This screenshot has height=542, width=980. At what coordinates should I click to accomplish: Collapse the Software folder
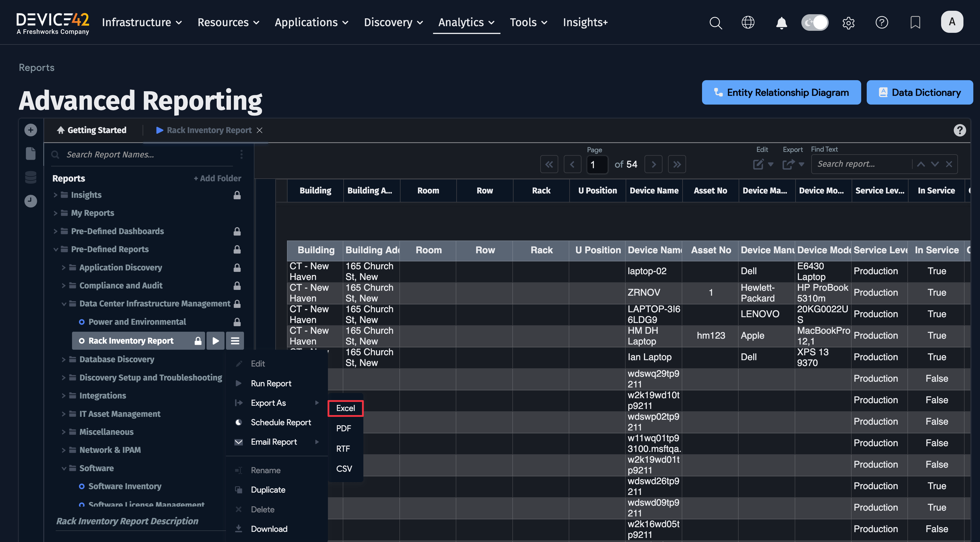coord(64,468)
